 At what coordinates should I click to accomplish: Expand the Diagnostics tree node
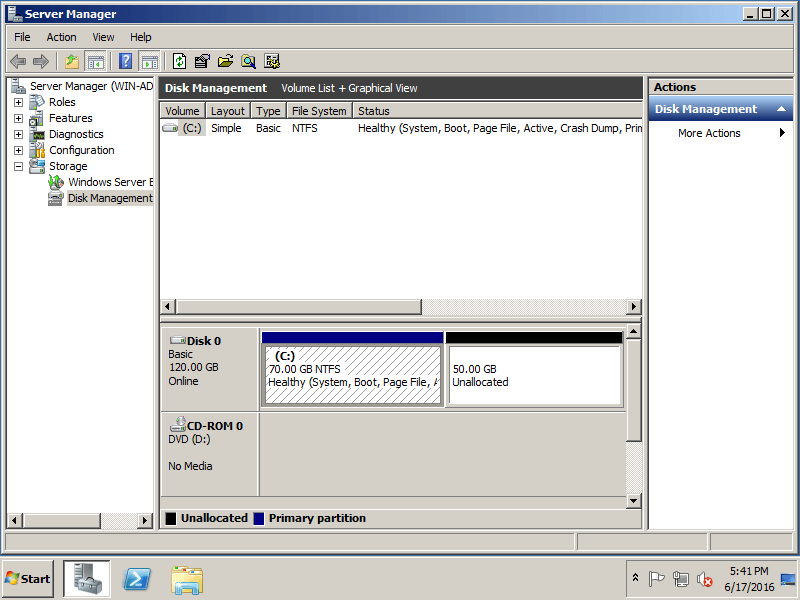click(x=18, y=135)
